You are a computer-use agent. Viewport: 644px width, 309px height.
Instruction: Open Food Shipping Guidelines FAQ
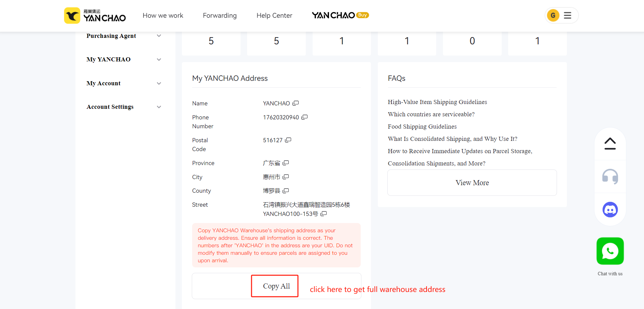(x=422, y=127)
